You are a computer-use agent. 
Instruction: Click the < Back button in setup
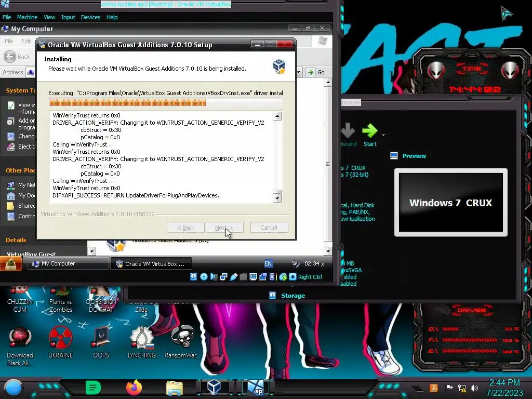(x=185, y=228)
